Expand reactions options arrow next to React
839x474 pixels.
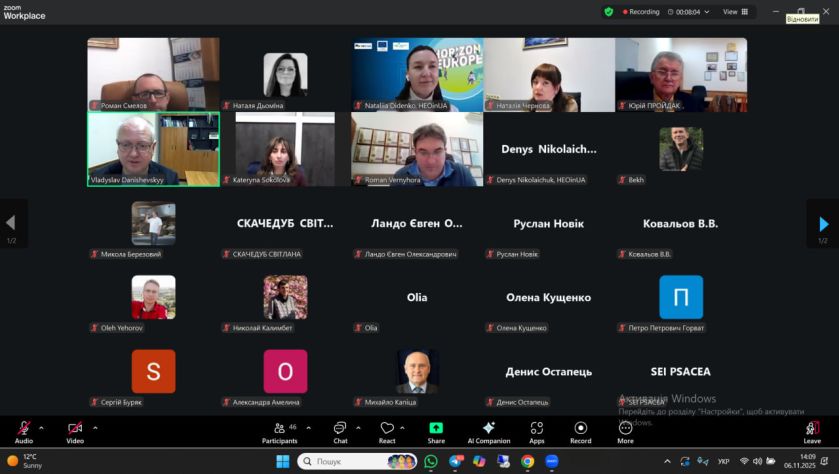click(402, 428)
